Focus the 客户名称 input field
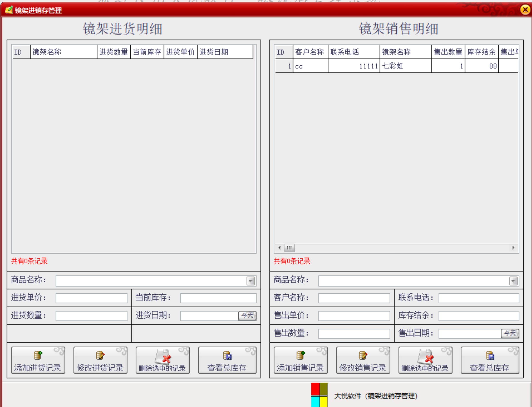The image size is (532, 407). (354, 298)
